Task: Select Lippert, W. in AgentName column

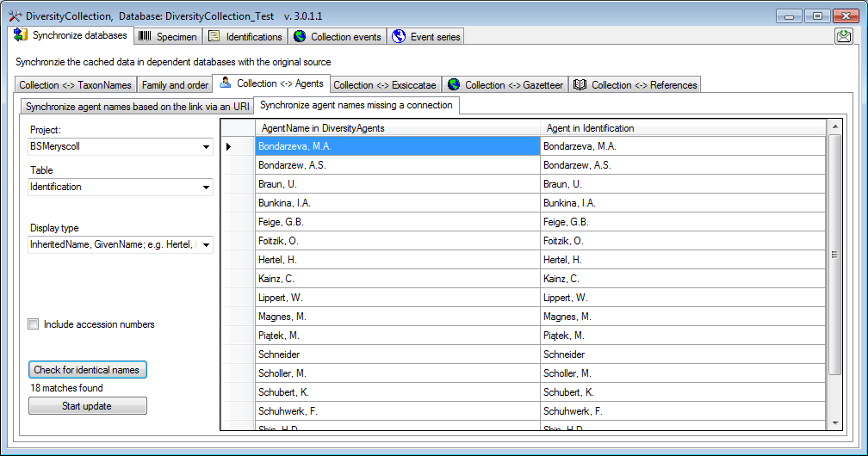Action: (x=398, y=298)
